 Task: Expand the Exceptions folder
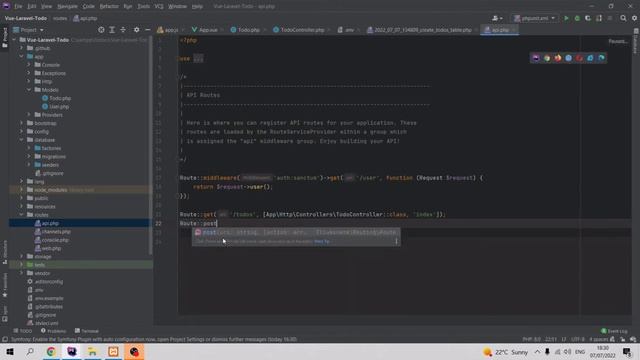coord(29,73)
